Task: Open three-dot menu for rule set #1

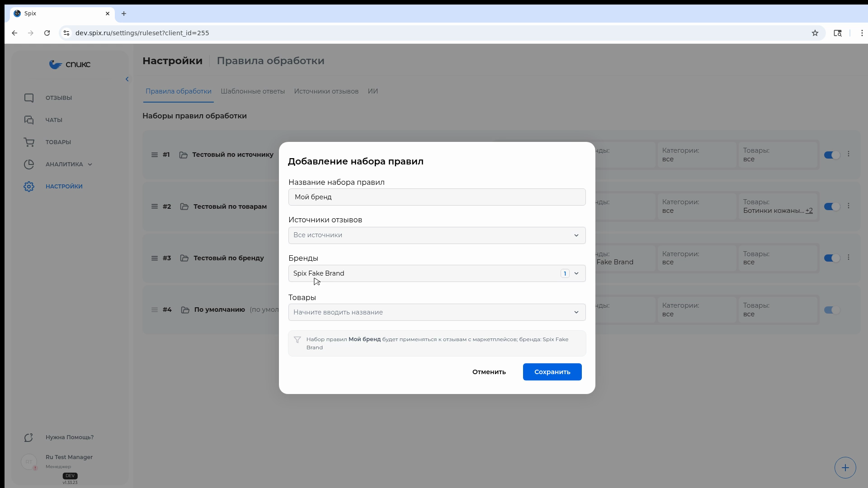Action: [849, 154]
